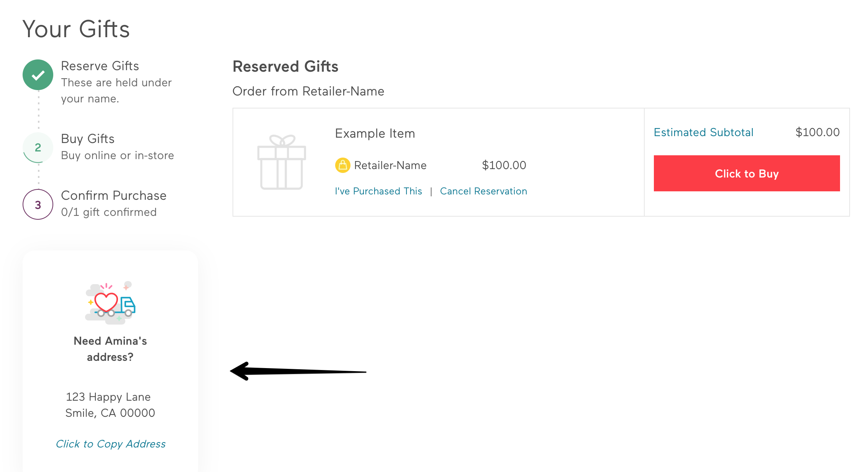The height and width of the screenshot is (472, 868).
Task: Click the $100.00 item price
Action: (504, 165)
